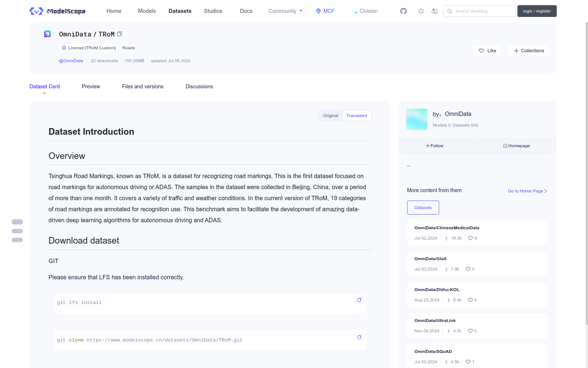
Task: Click the Go to Home Page link
Action: click(x=527, y=191)
